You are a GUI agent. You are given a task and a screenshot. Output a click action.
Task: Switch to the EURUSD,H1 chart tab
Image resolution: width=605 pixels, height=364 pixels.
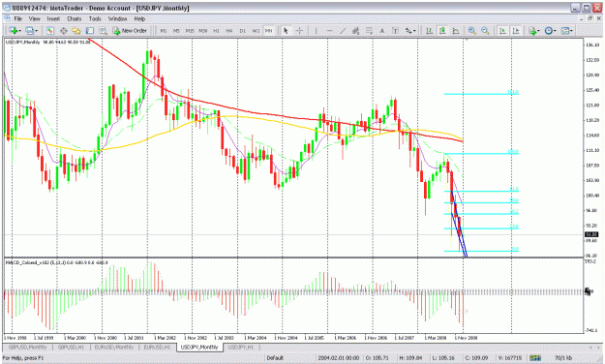157,347
